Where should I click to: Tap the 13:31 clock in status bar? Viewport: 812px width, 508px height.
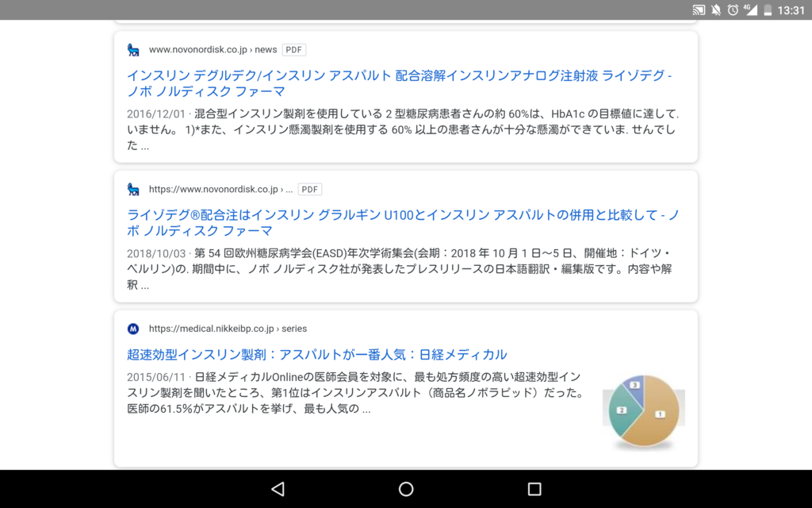(x=791, y=10)
